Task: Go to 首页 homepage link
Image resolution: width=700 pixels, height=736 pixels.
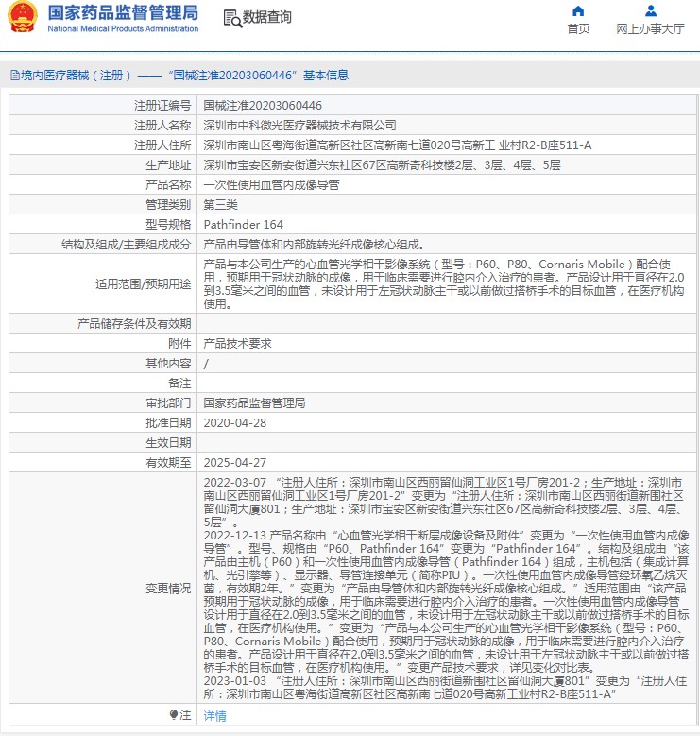Action: click(x=578, y=29)
